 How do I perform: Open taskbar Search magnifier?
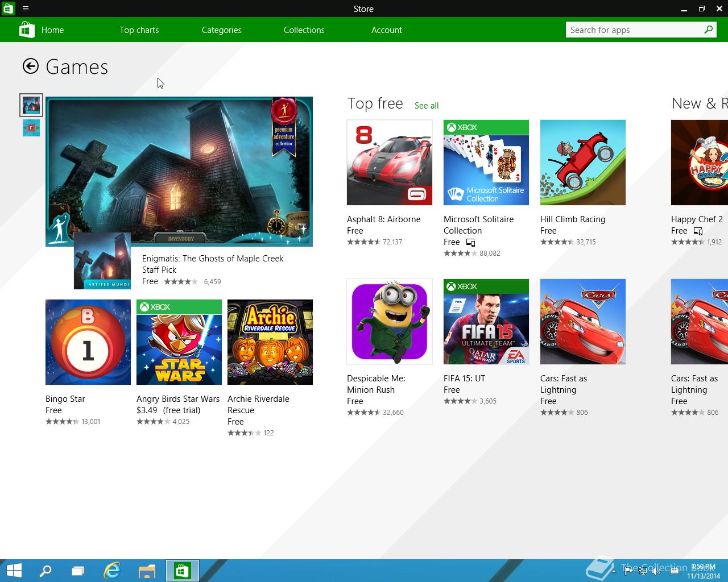click(x=45, y=571)
